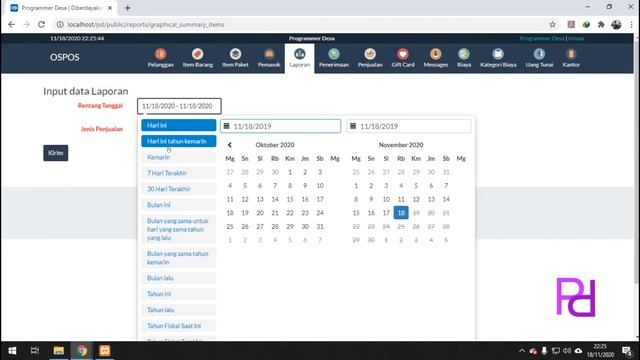Choose Tahun Fiskal Saat ini preset

pyautogui.click(x=178, y=326)
